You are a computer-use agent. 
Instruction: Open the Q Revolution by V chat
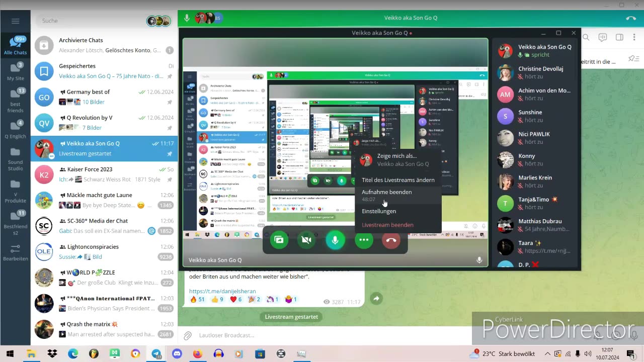tap(104, 123)
